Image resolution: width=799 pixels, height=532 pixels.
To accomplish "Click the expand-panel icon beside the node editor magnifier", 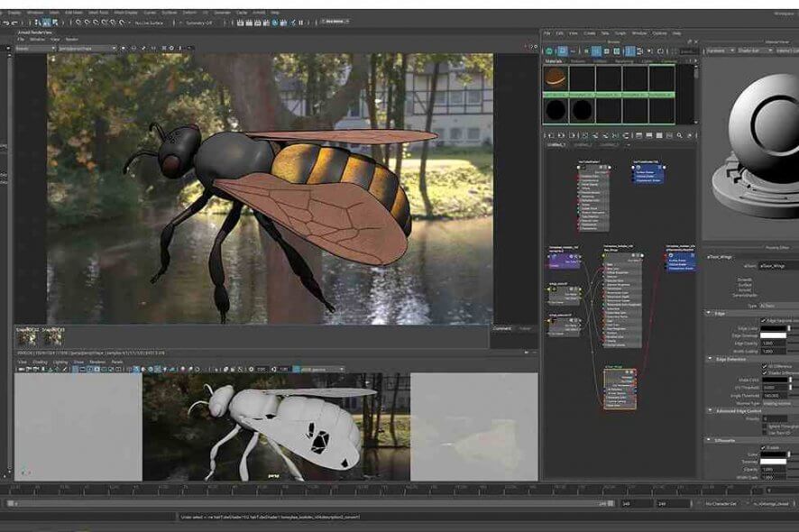I will (690, 136).
